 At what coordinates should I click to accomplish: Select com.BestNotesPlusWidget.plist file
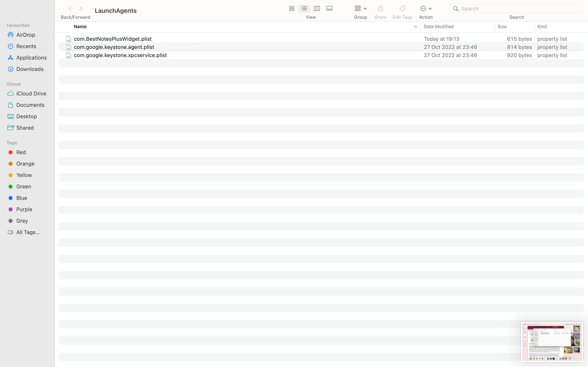113,39
